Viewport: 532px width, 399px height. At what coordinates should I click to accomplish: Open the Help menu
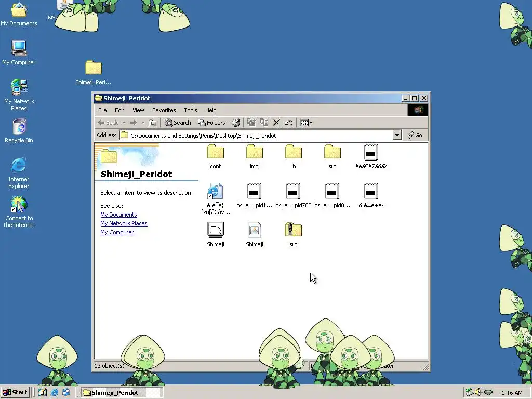pyautogui.click(x=211, y=110)
